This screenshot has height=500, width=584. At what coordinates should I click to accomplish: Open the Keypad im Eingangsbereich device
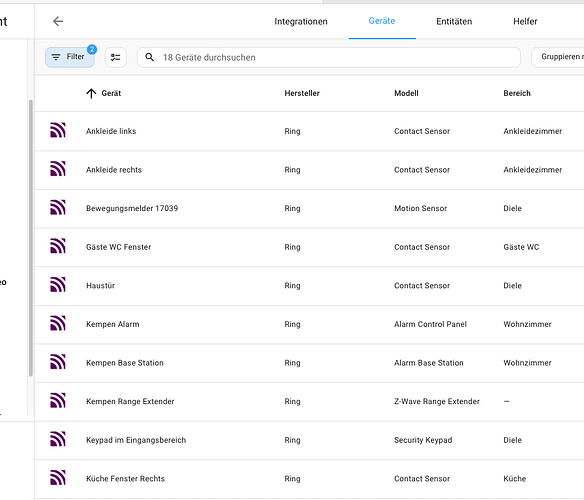(309, 440)
